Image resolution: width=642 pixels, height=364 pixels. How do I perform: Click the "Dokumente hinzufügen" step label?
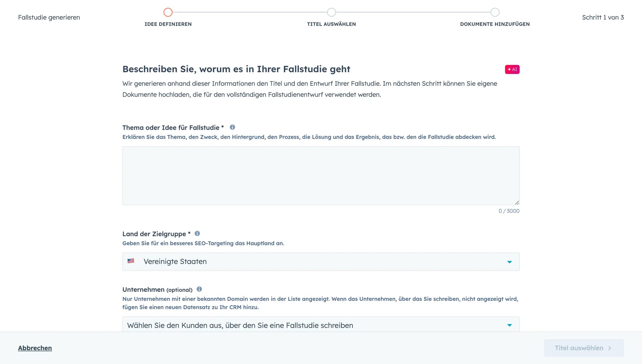tap(495, 24)
